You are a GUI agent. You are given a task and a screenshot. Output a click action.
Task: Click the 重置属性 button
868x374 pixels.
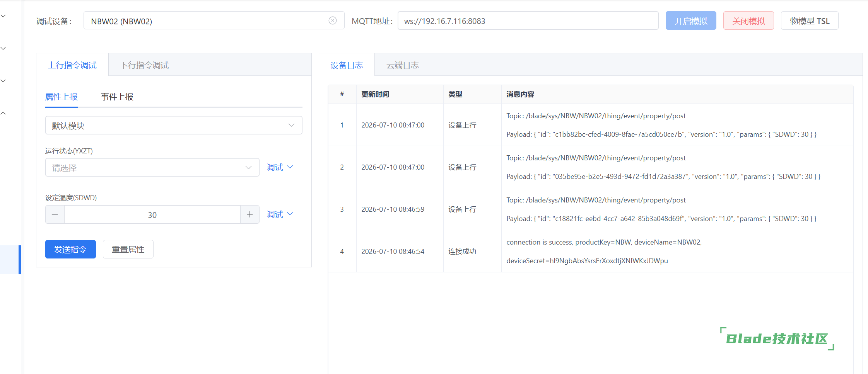pos(128,249)
